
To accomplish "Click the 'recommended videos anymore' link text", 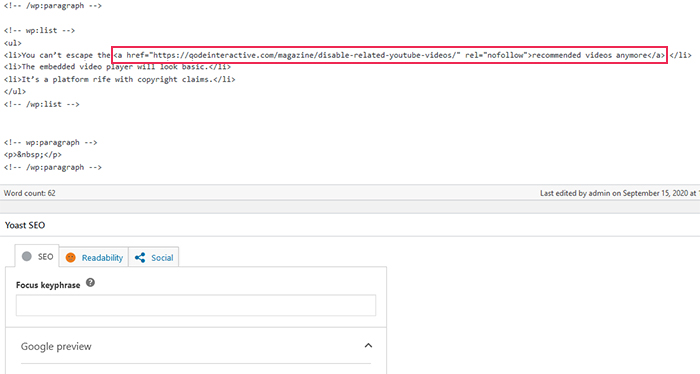I will click(589, 55).
